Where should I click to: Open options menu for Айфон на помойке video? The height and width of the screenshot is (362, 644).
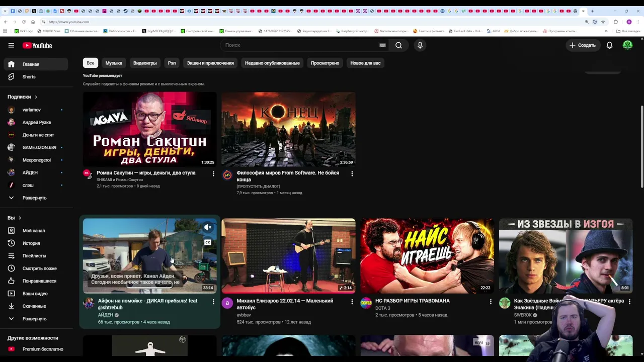click(x=213, y=302)
